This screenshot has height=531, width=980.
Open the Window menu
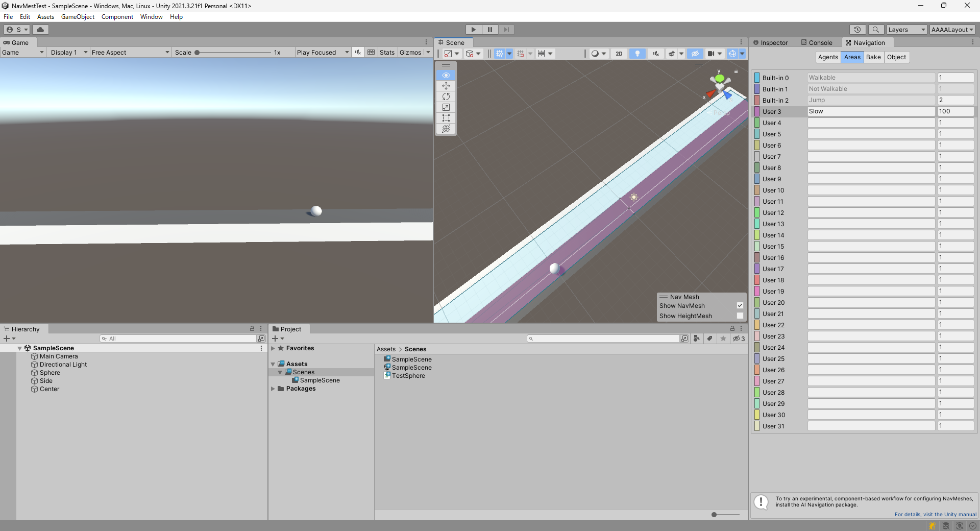(x=152, y=17)
